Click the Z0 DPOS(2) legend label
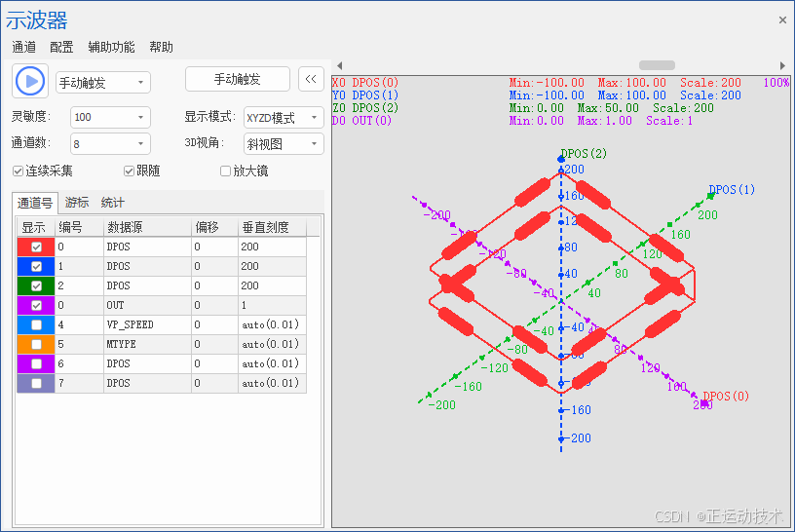Viewport: 795px width, 532px height. (x=365, y=107)
